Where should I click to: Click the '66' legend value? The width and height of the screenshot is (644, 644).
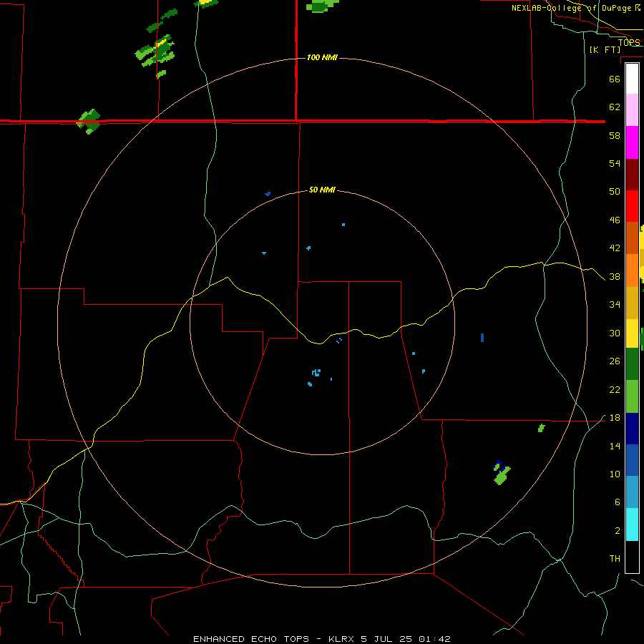tap(615, 79)
